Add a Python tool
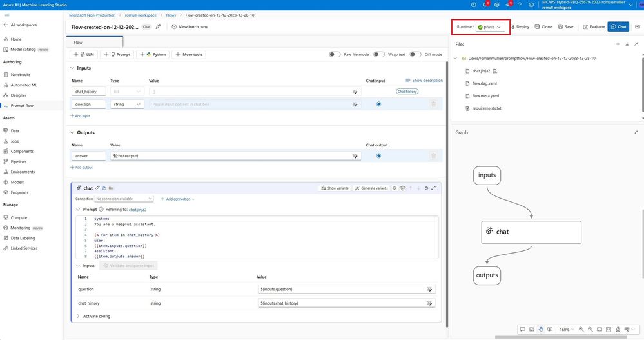 [153, 54]
